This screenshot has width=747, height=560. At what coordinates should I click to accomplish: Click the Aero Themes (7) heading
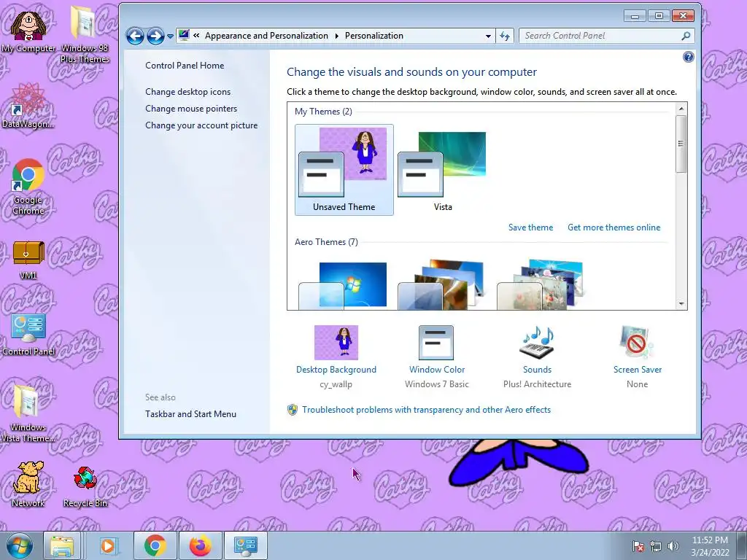click(326, 242)
